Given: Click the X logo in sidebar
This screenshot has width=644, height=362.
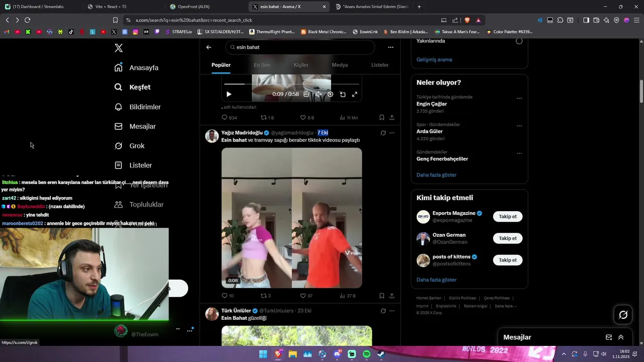Looking at the screenshot, I should [x=119, y=48].
